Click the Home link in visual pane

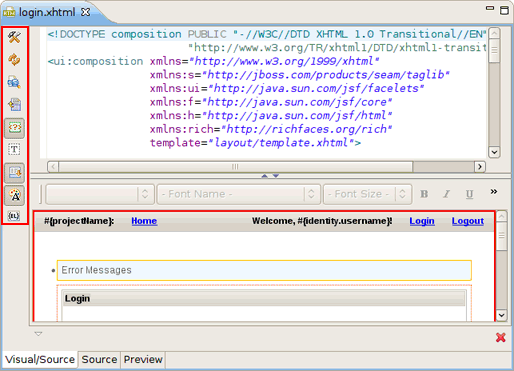(144, 221)
